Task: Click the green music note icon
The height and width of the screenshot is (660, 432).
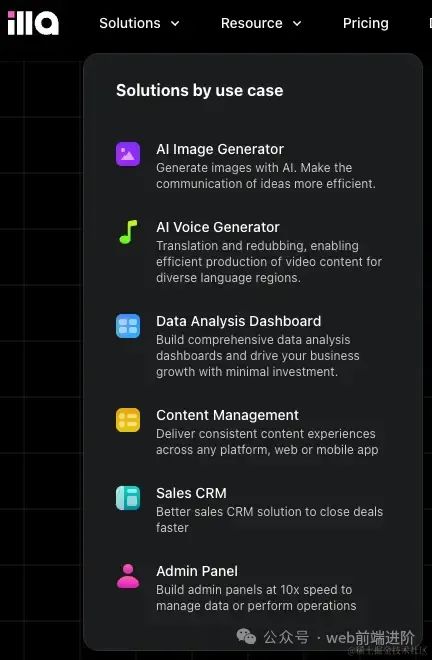Action: pos(128,232)
